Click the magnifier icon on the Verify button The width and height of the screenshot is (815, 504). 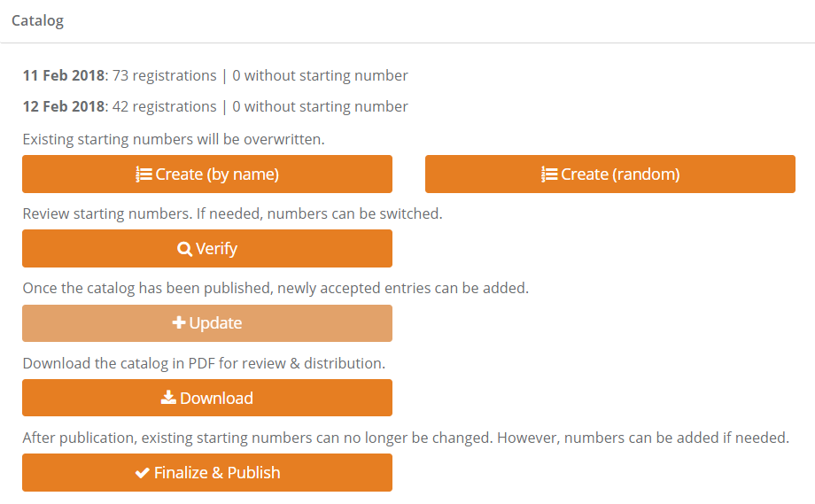pyautogui.click(x=184, y=249)
